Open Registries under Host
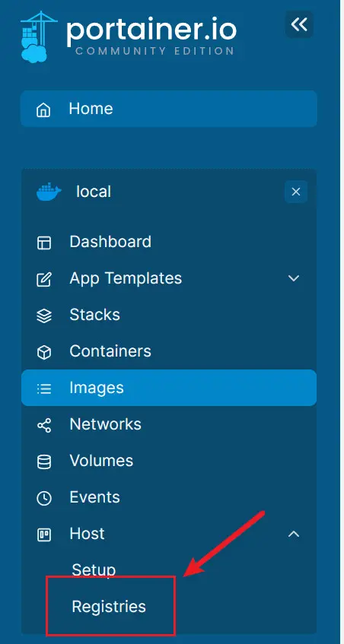This screenshot has height=644, width=344. pyautogui.click(x=109, y=607)
